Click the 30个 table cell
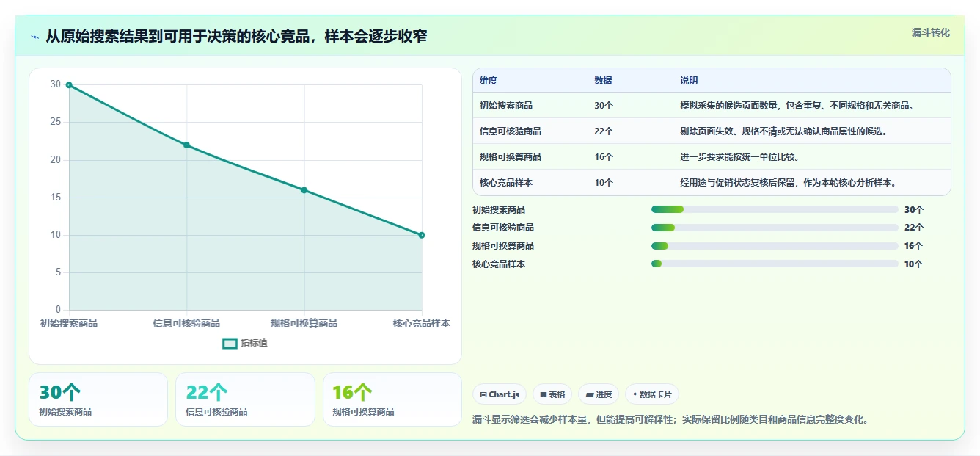The width and height of the screenshot is (980, 456). click(x=604, y=106)
